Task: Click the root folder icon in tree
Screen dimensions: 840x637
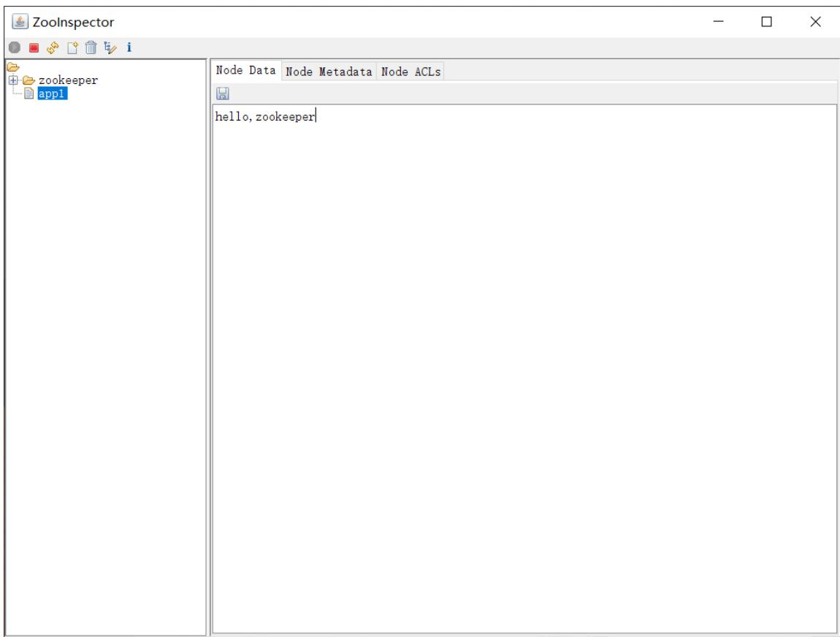Action: [13, 67]
